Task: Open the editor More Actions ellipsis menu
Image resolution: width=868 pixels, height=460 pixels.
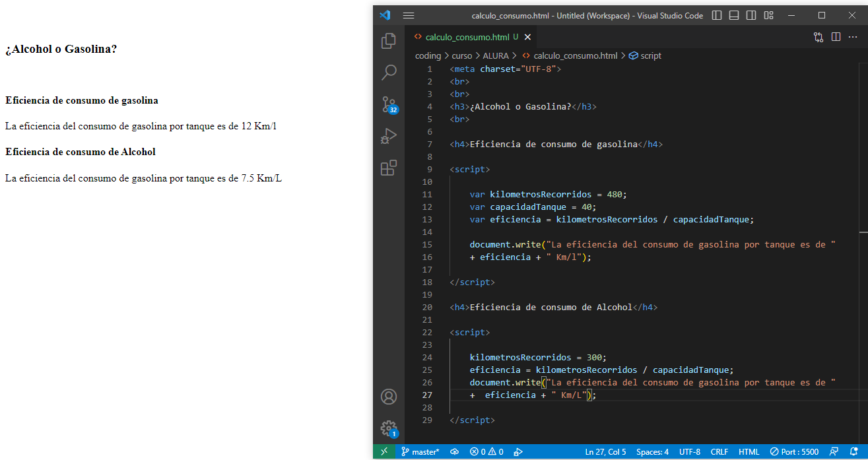Action: (x=853, y=37)
